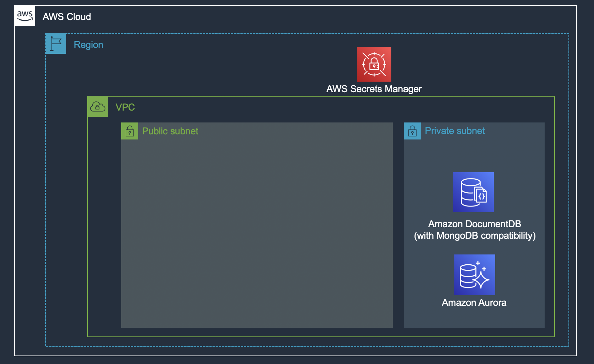Select the VPC label text
The width and height of the screenshot is (594, 364).
click(x=125, y=107)
